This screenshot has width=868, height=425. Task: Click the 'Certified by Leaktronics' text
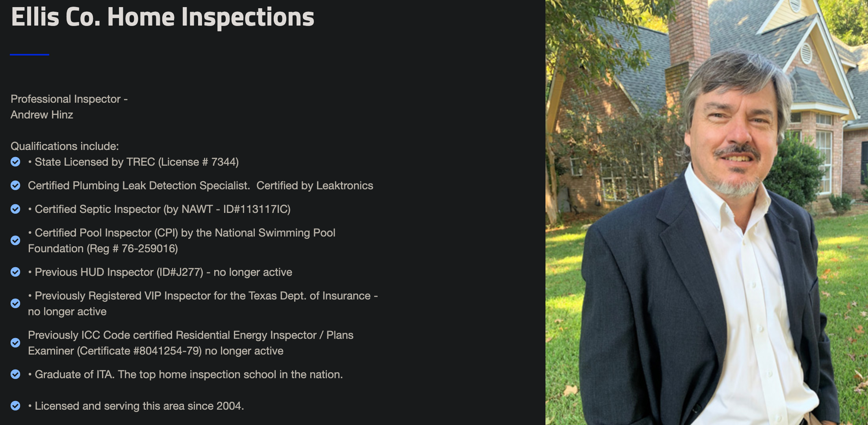[x=315, y=185]
